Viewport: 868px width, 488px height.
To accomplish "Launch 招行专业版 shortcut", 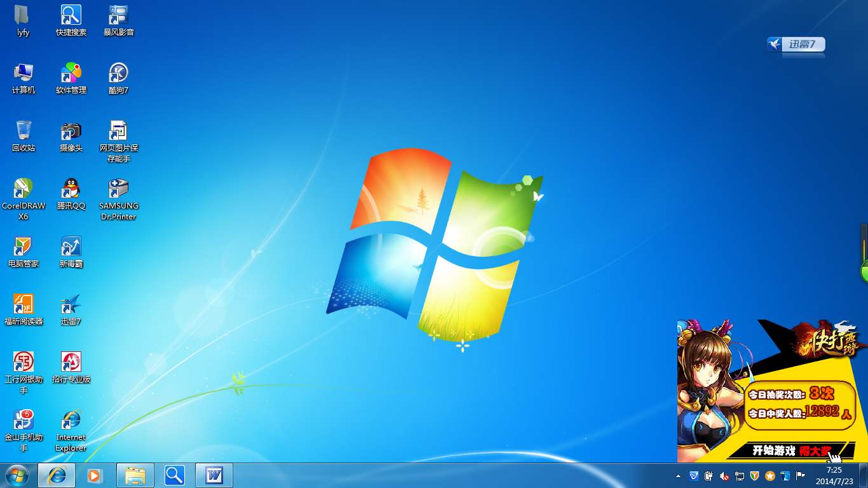I will pos(71,367).
